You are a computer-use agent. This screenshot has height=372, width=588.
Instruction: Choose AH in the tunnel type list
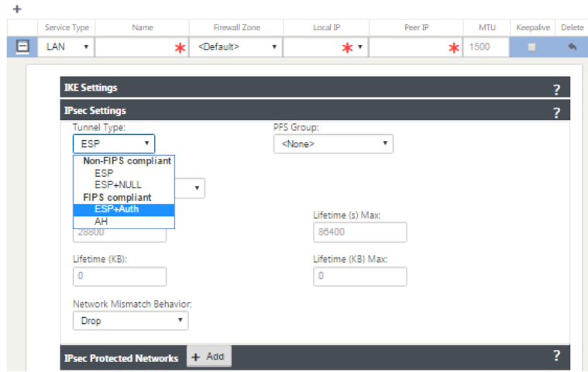(x=101, y=221)
